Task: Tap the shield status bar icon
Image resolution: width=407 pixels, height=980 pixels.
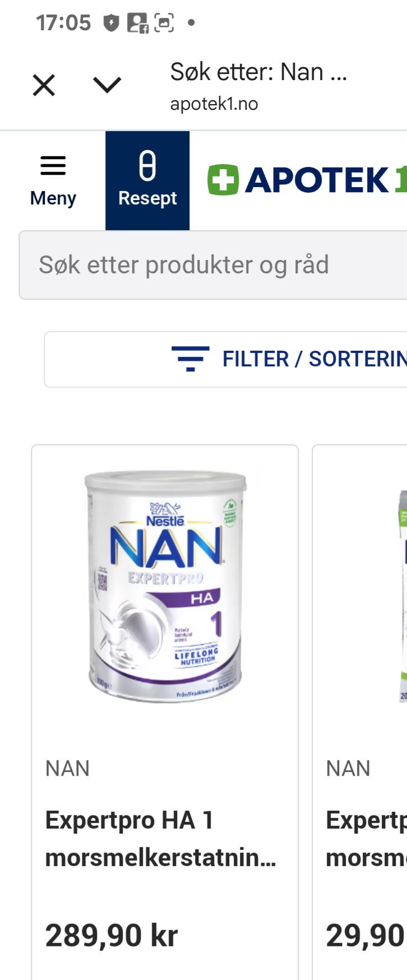Action: [x=112, y=23]
